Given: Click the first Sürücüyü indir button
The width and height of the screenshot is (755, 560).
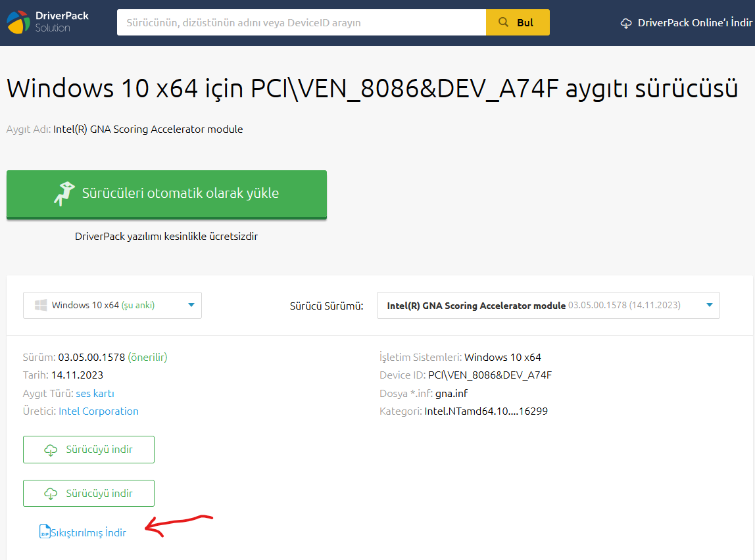Looking at the screenshot, I should coord(89,450).
